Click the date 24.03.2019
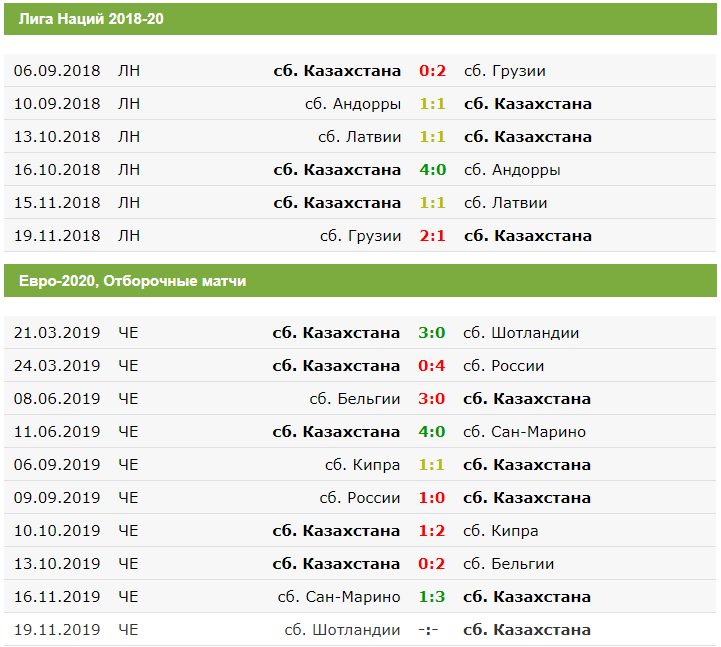The image size is (721, 647). tap(57, 366)
